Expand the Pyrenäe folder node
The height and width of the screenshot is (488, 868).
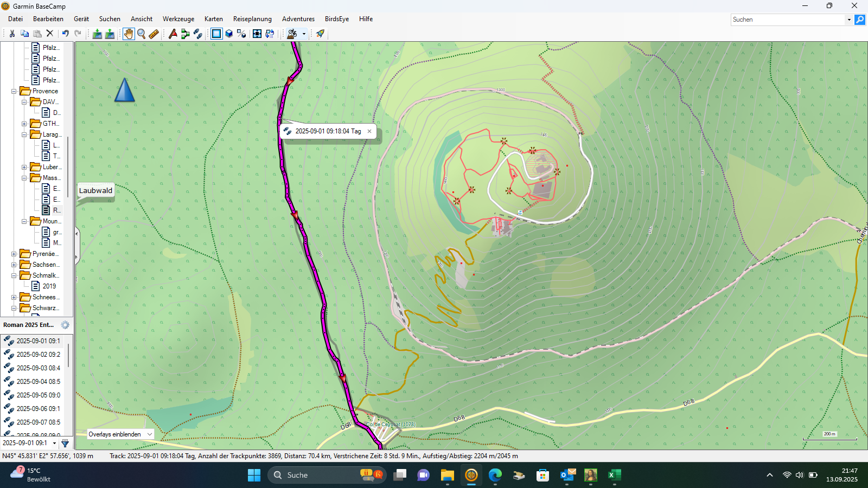pyautogui.click(x=14, y=254)
